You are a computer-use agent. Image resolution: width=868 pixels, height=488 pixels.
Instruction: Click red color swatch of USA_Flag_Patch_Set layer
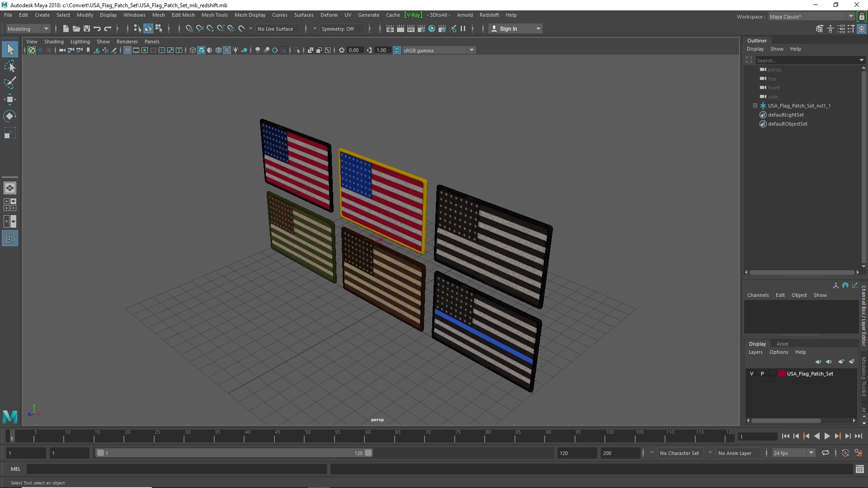point(782,374)
